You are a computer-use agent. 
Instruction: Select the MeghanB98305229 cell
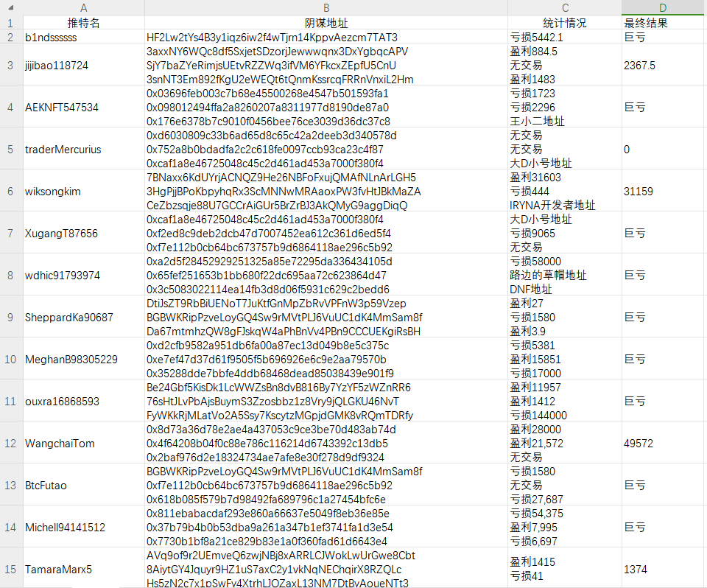[x=83, y=359]
